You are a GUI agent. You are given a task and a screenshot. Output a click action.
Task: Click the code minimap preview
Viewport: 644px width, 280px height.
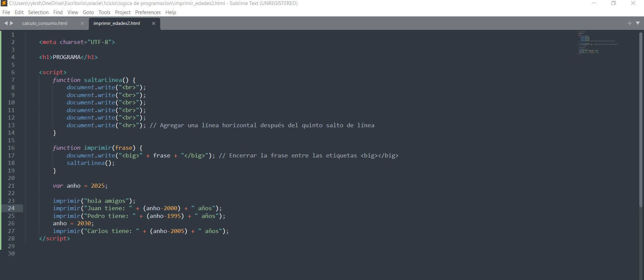pyautogui.click(x=597, y=43)
